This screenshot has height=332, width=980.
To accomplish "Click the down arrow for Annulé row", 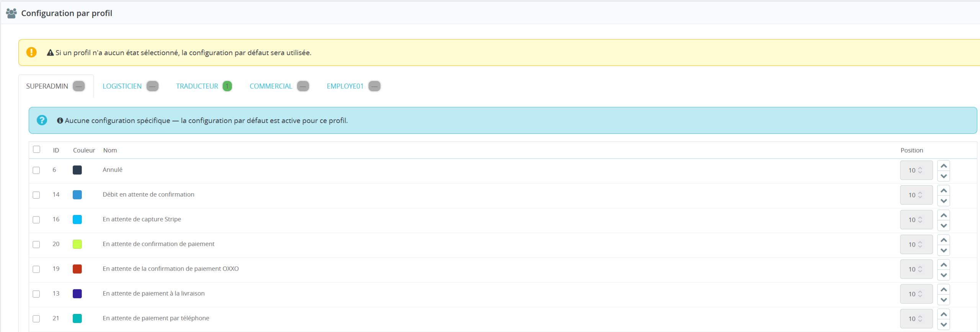I will coord(944,176).
